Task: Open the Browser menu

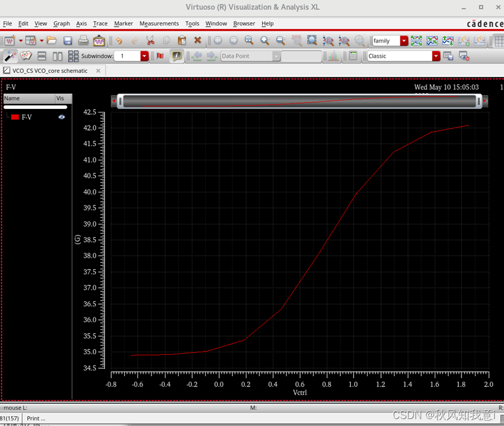Action: click(x=244, y=23)
